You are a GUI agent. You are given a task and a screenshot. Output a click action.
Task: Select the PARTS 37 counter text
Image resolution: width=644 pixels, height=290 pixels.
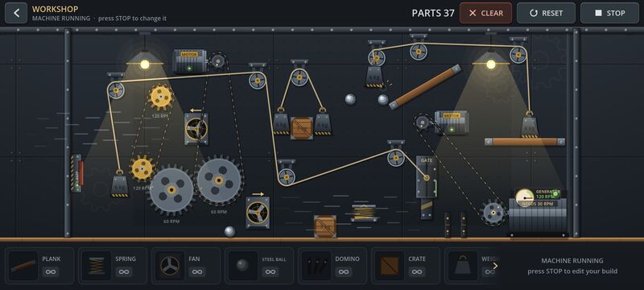click(x=433, y=13)
